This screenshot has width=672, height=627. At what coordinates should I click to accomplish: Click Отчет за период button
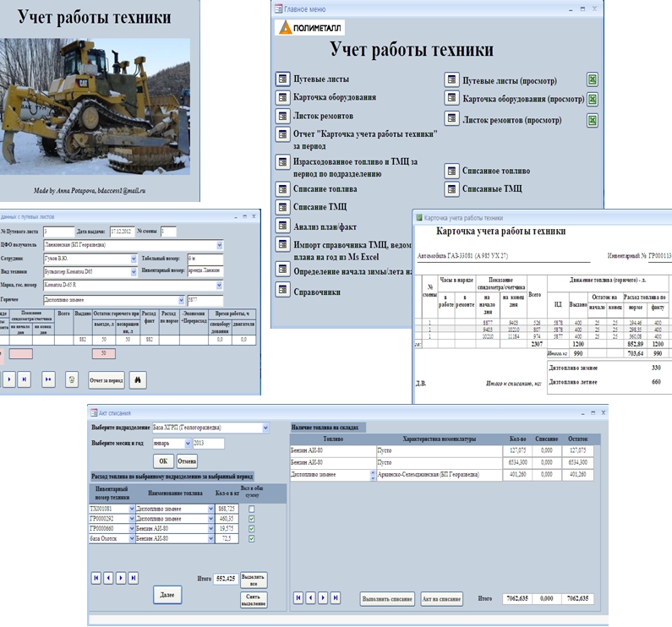(107, 380)
